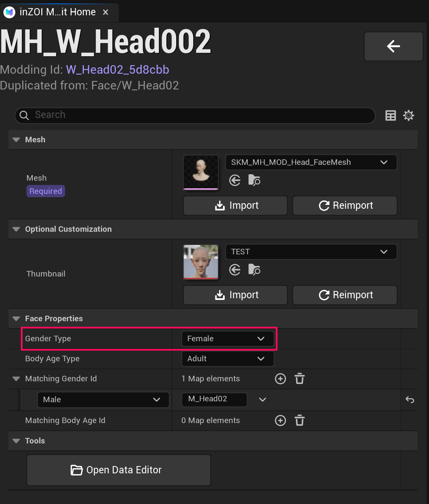Add element to Matching Gender Id map
429x504 pixels.
280,379
